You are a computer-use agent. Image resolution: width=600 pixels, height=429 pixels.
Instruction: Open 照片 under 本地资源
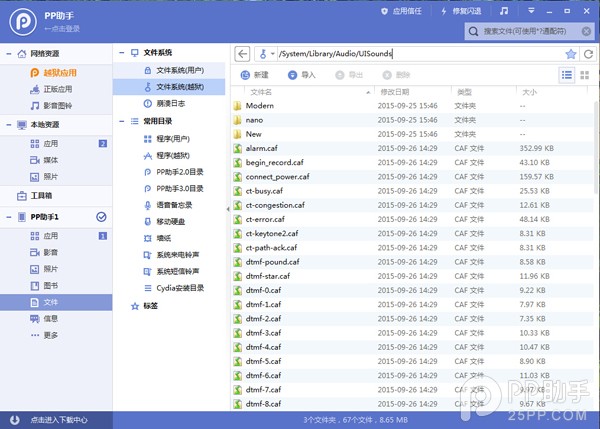[x=56, y=176]
